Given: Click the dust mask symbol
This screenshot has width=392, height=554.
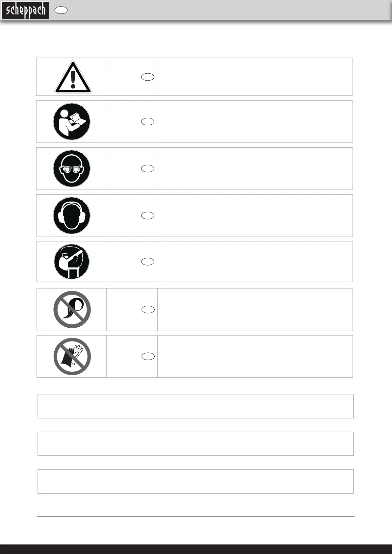Looking at the screenshot, I should click(72, 262).
